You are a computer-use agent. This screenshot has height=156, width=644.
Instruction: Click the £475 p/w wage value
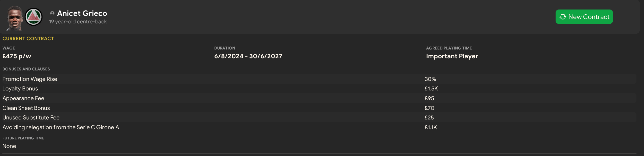pyautogui.click(x=17, y=56)
